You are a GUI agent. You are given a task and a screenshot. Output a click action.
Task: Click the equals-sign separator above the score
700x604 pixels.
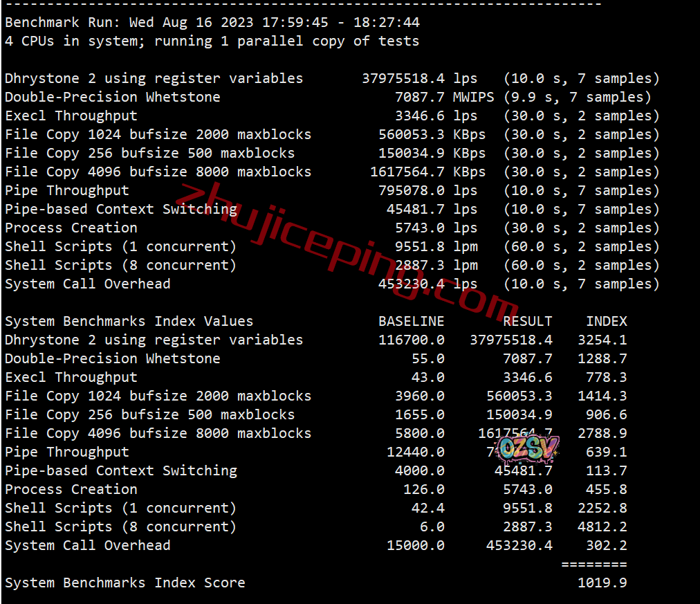click(x=594, y=565)
